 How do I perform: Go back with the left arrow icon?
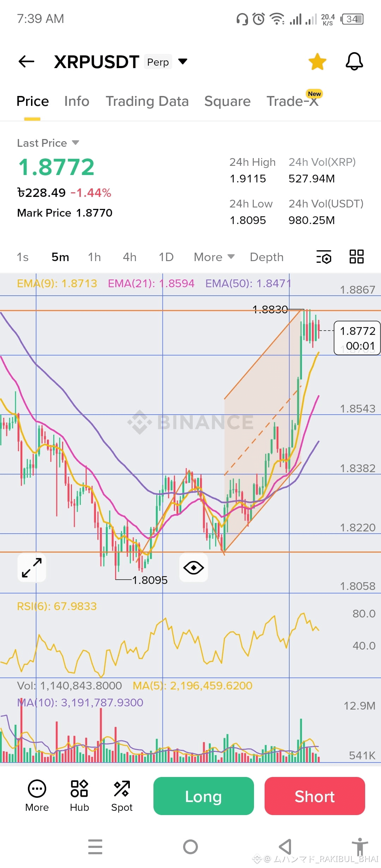point(26,61)
